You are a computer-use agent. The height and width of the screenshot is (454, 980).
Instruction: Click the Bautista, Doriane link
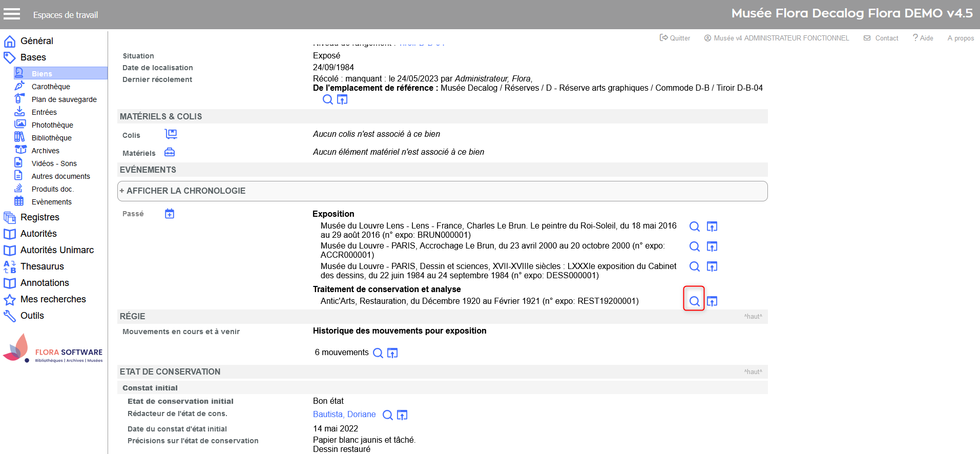coord(344,415)
